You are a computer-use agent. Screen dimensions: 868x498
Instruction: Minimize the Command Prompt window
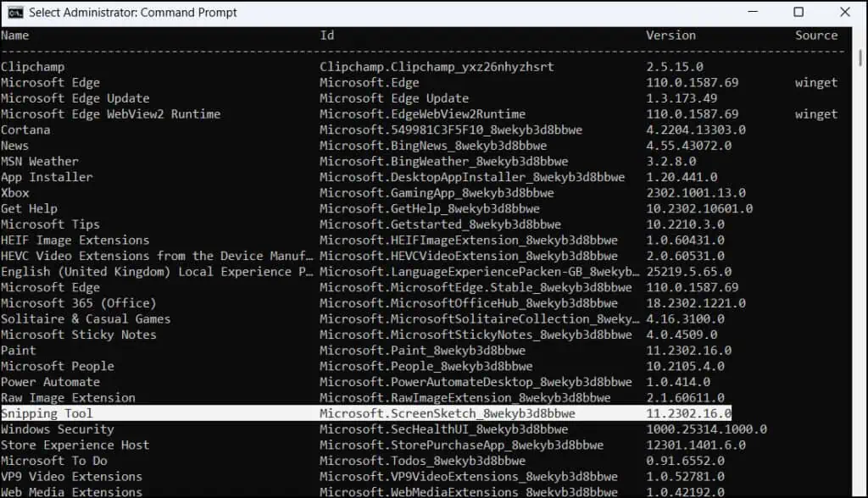click(x=753, y=12)
